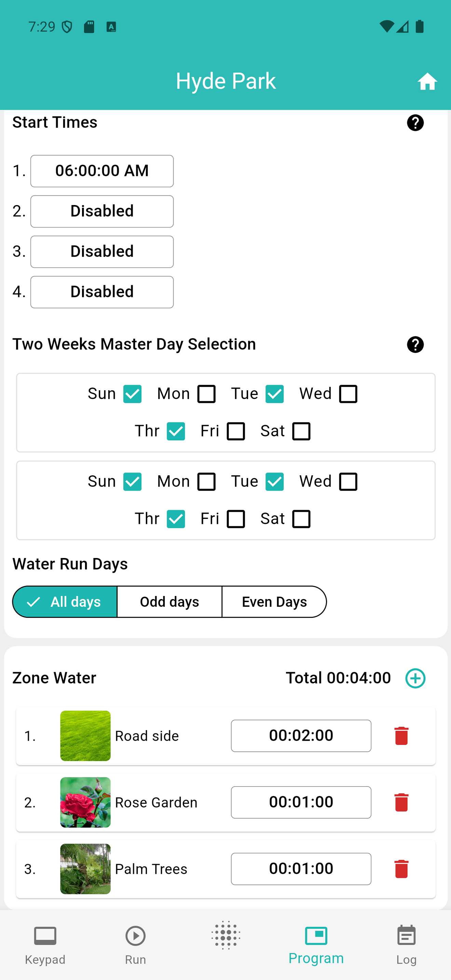Image resolution: width=451 pixels, height=980 pixels.
Task: Open help for Two Weeks Master Day Selection
Action: [x=415, y=345]
